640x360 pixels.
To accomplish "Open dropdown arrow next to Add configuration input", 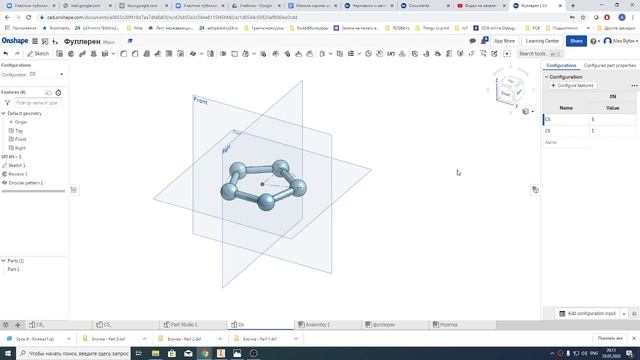I will coord(624,313).
